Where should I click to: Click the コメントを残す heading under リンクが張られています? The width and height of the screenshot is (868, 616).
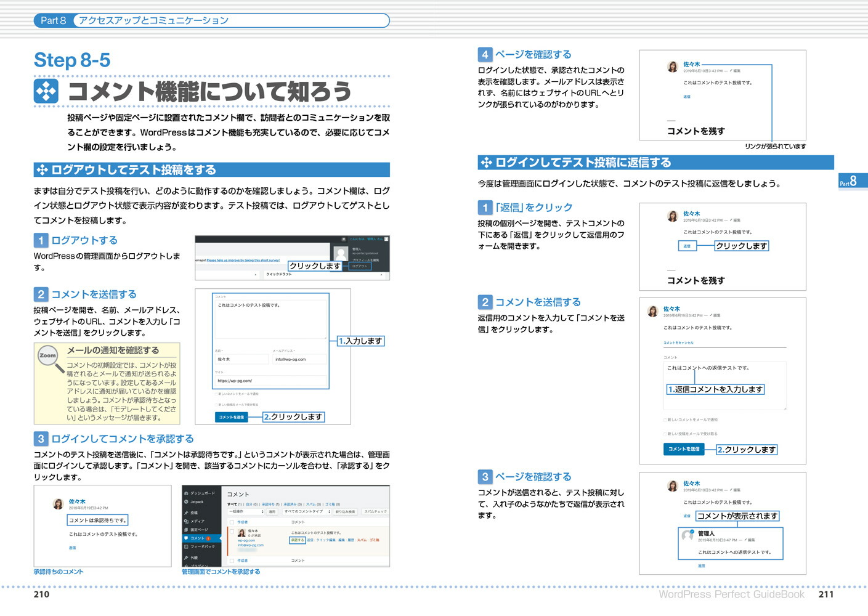pyautogui.click(x=696, y=131)
